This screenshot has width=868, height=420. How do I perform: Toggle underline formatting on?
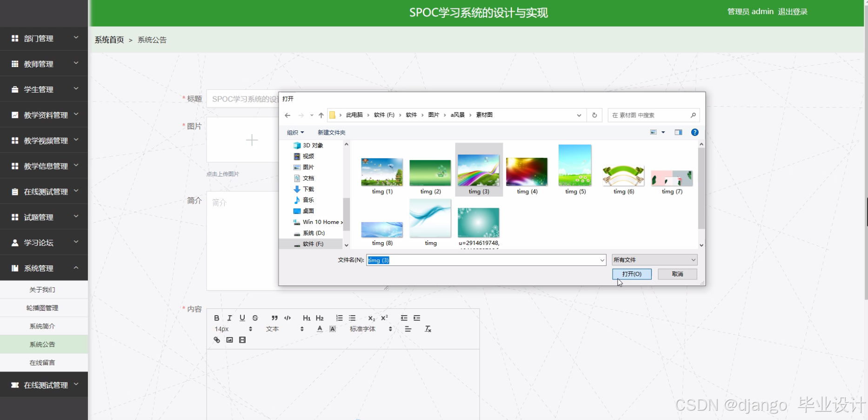[x=242, y=318]
